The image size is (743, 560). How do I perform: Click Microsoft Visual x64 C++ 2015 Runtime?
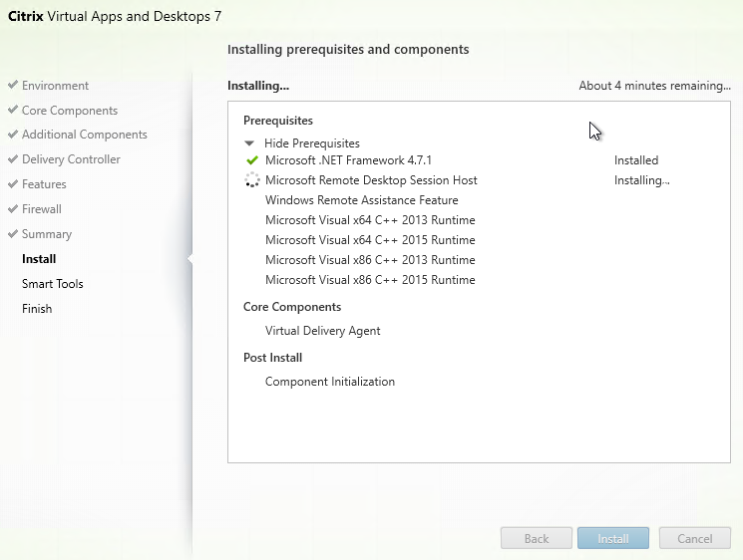pyautogui.click(x=370, y=240)
